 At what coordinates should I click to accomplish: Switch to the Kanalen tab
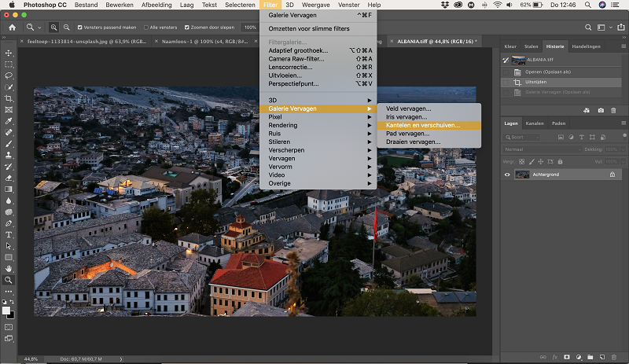[x=535, y=123]
